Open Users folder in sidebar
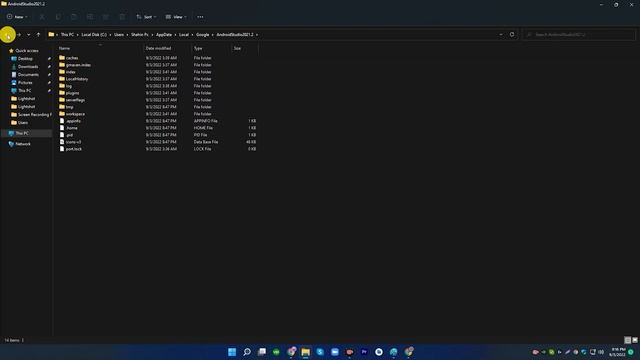This screenshot has height=360, width=640. click(23, 122)
